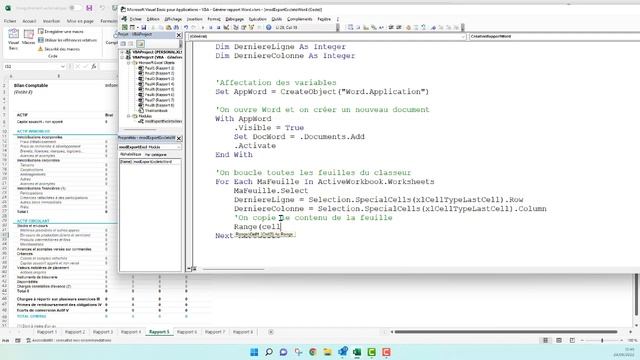The height and width of the screenshot is (360, 640).
Task: Click the Run macro play icon
Action: (x=203, y=27)
